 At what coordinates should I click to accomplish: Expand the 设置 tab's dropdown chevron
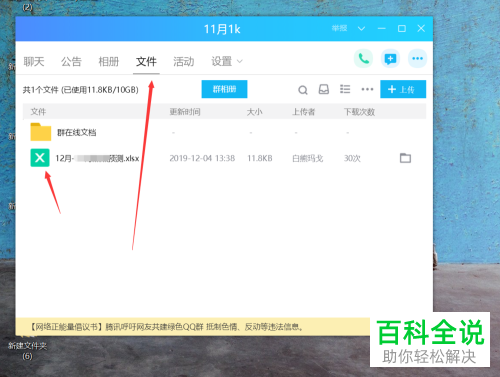tap(240, 61)
